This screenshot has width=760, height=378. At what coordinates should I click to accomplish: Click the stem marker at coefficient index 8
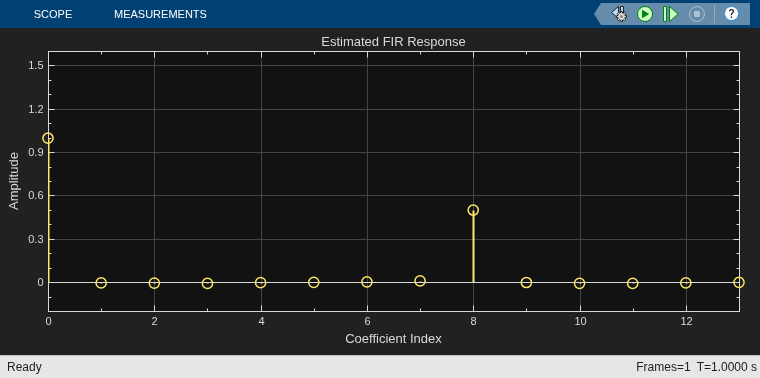coord(474,210)
